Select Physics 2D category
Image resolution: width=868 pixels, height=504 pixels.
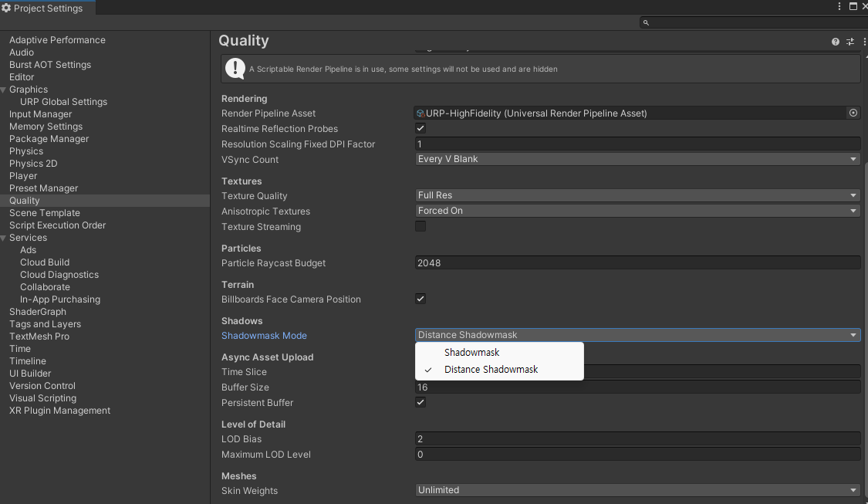click(x=33, y=164)
